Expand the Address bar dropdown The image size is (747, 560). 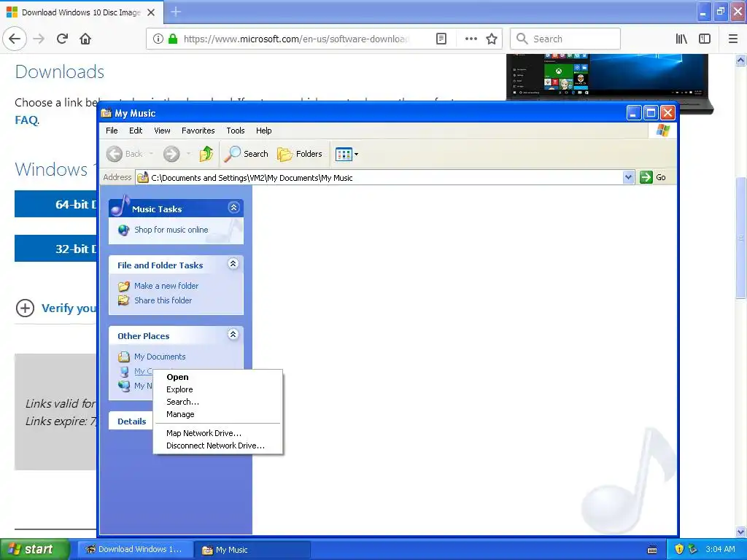pyautogui.click(x=628, y=177)
